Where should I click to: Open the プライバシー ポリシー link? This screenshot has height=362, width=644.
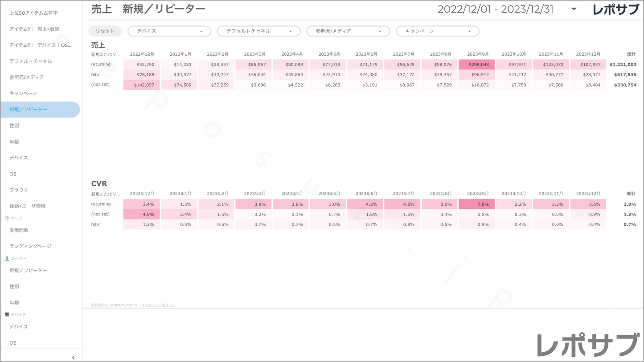(158, 305)
